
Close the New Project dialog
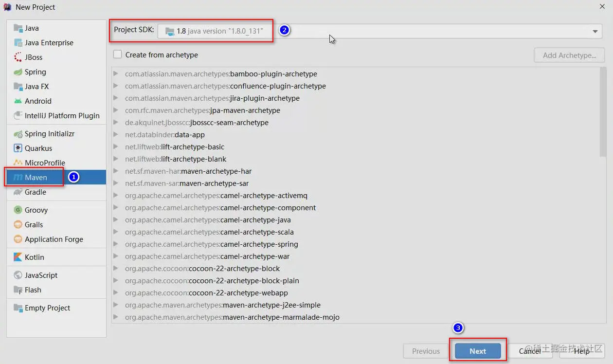coord(602,7)
